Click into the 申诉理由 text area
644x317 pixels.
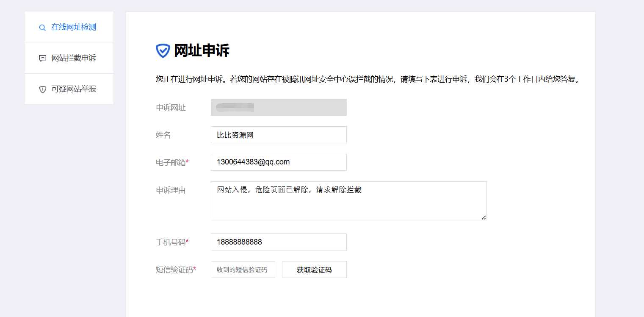[x=348, y=201]
